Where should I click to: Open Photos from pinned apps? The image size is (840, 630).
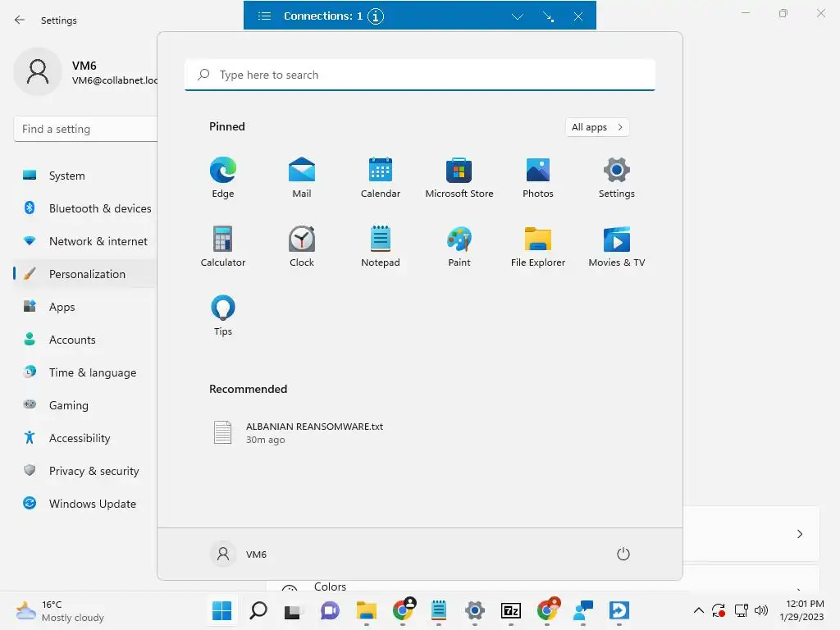[538, 177]
